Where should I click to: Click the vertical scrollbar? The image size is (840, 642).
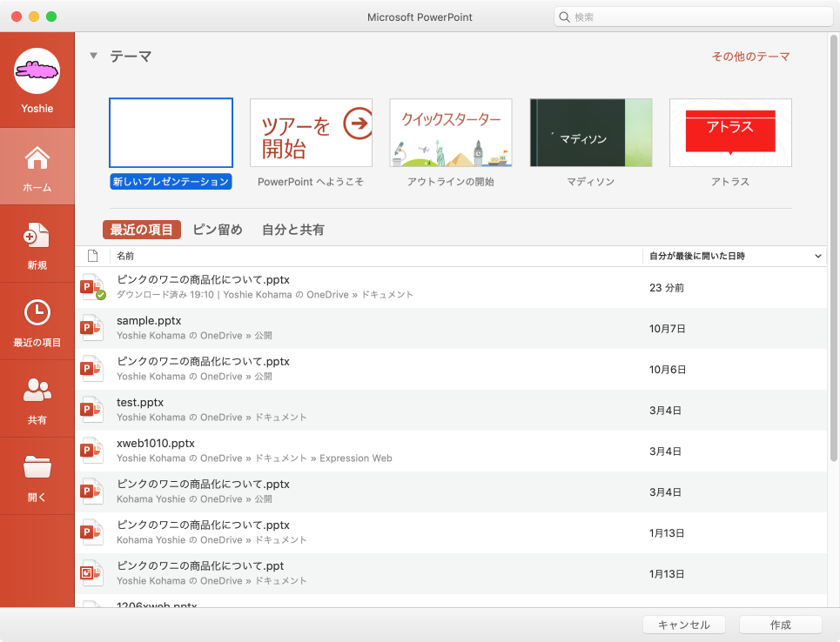pos(833,248)
